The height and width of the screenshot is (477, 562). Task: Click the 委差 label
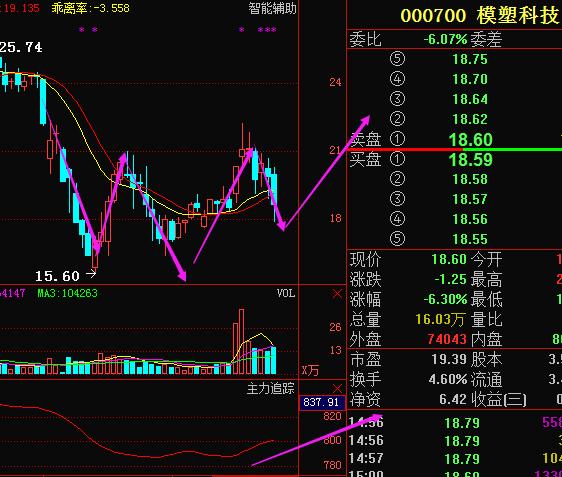(x=486, y=39)
